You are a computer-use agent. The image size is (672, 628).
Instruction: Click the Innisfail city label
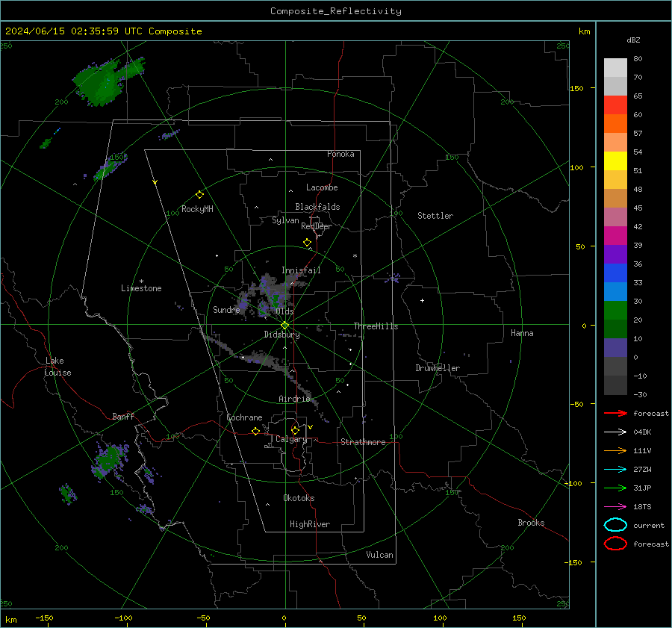301,270
